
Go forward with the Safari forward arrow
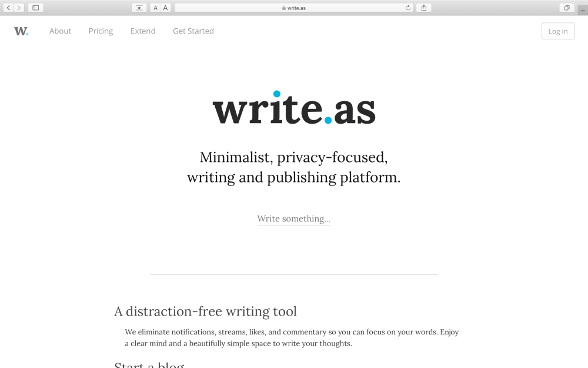click(x=19, y=8)
